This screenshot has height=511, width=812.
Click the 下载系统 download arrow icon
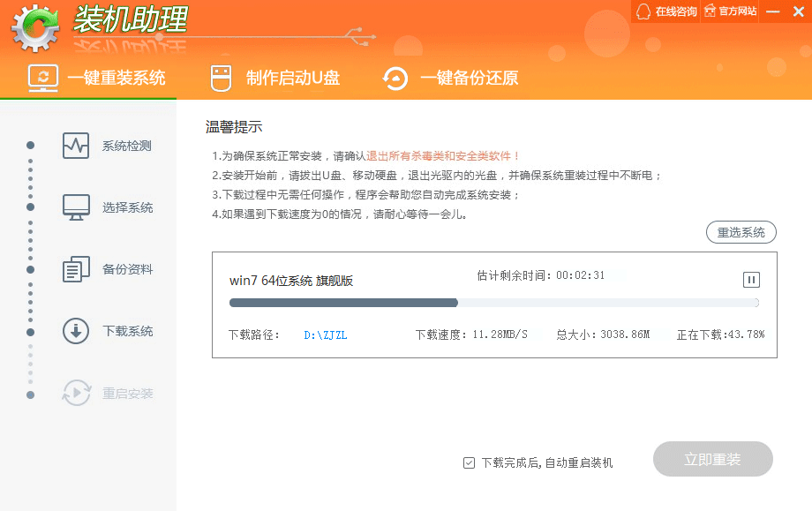76,331
